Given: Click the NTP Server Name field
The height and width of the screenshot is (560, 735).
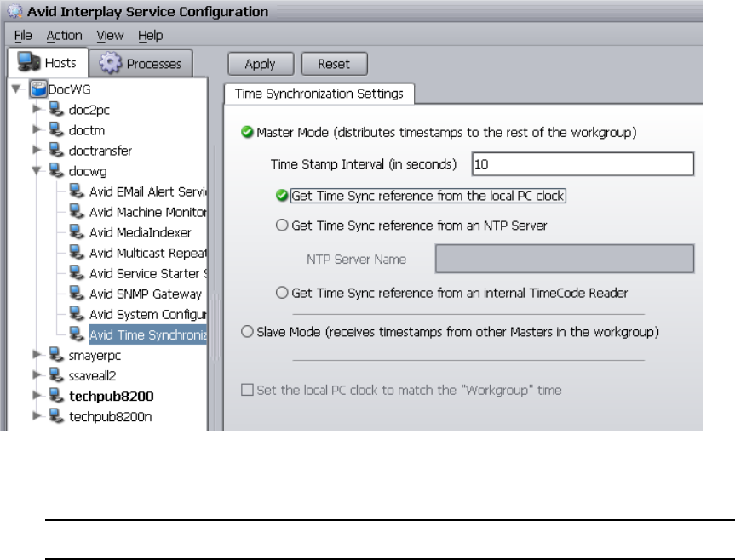Looking at the screenshot, I should 565,259.
